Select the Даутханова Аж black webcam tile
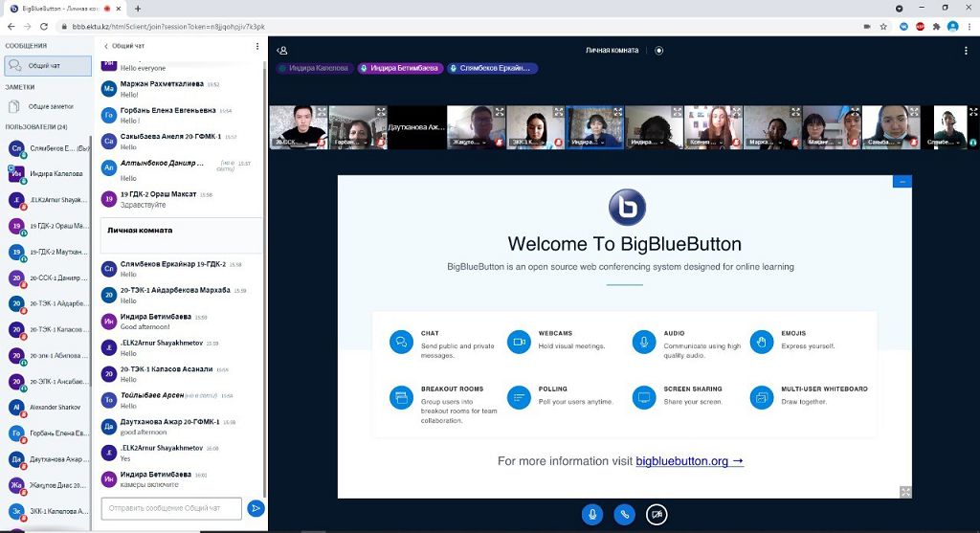The image size is (980, 533). click(417, 127)
